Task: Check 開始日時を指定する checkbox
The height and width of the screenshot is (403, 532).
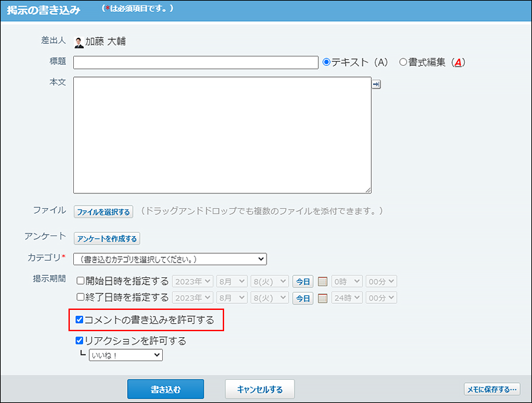Action: coord(80,281)
